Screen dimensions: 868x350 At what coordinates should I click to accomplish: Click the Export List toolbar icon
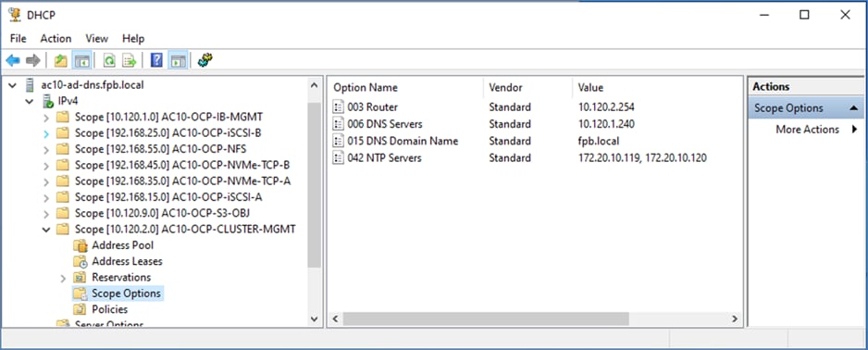pos(130,60)
